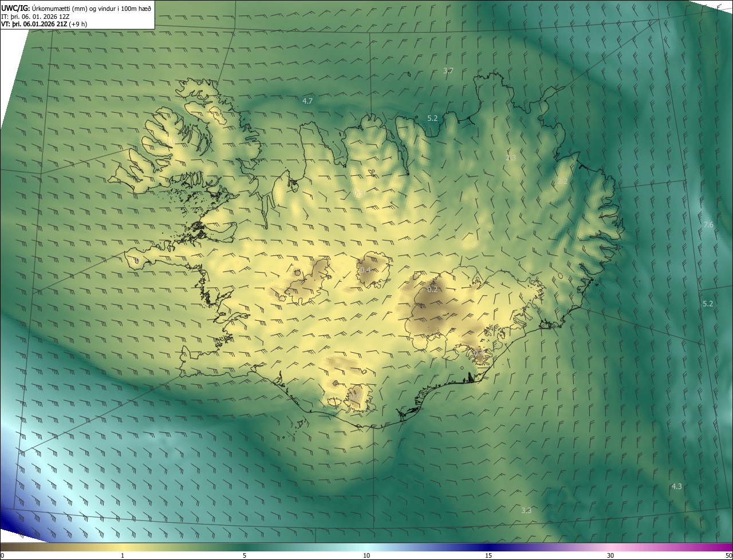This screenshot has height=560, width=733.
Task: Click the 2.3 value label in northeast Iceland
Action: [511, 157]
